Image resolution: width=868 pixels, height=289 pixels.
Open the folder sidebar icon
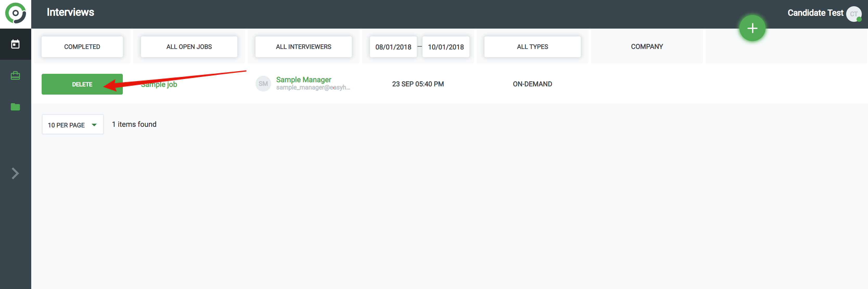point(16,107)
